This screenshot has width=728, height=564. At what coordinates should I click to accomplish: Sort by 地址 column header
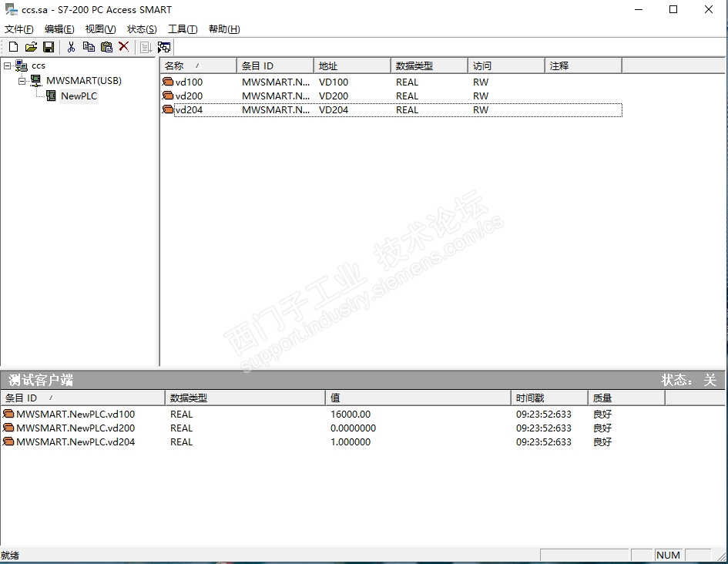click(x=352, y=66)
